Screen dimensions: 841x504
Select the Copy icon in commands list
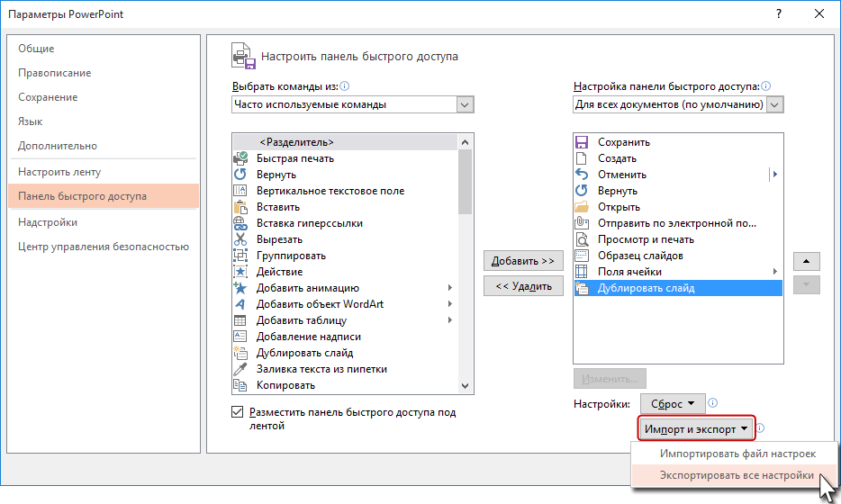[x=240, y=385]
